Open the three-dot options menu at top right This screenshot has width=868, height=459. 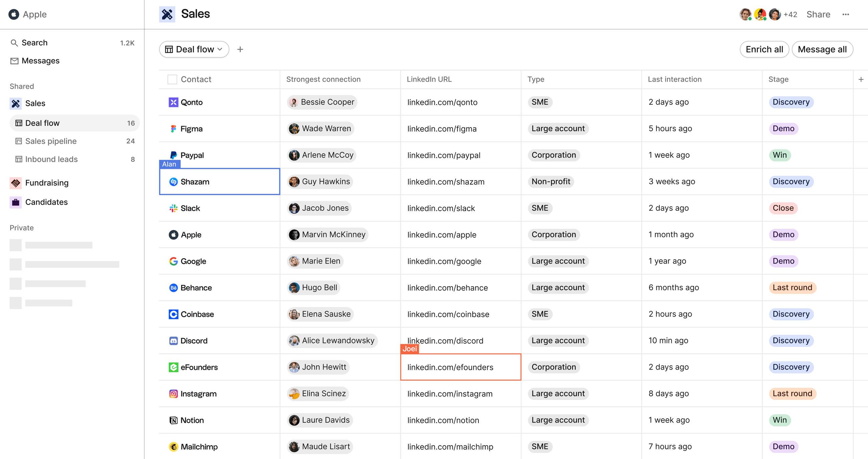[x=846, y=14]
